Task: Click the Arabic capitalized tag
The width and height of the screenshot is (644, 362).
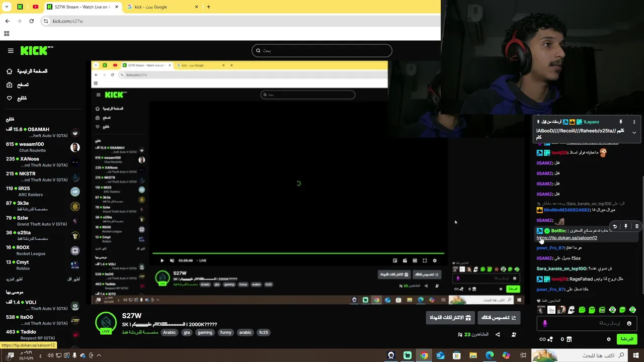Action: [170, 332]
